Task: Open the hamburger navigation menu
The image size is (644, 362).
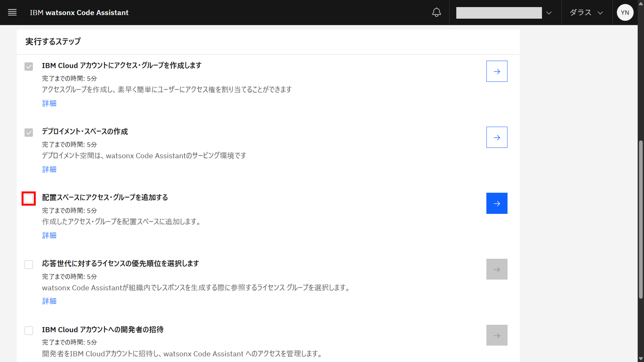Action: [12, 13]
